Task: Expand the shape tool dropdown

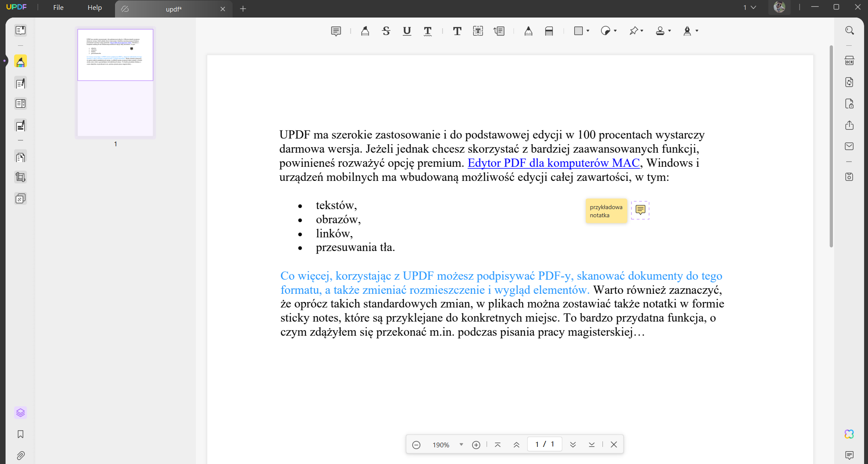Action: tap(588, 31)
